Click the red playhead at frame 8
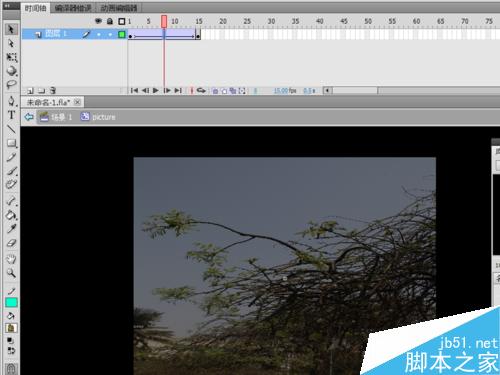Screen dimensions: 500x375 pos(164,21)
